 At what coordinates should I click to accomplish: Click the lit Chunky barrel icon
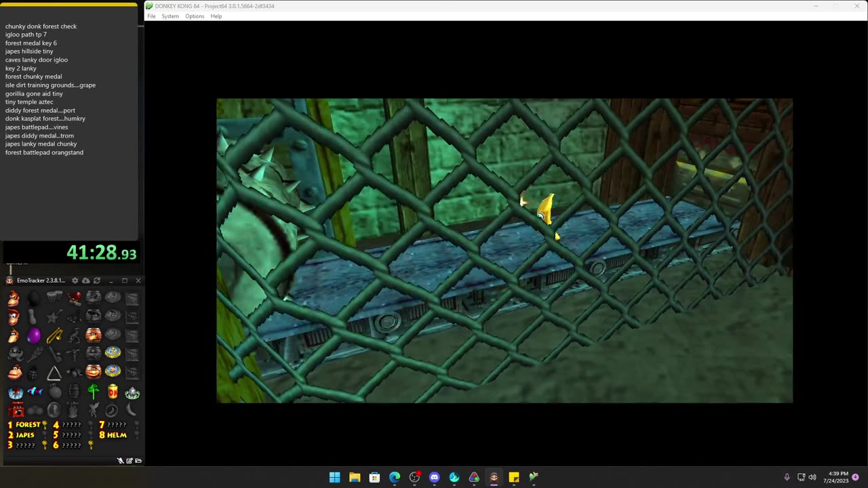click(x=94, y=371)
